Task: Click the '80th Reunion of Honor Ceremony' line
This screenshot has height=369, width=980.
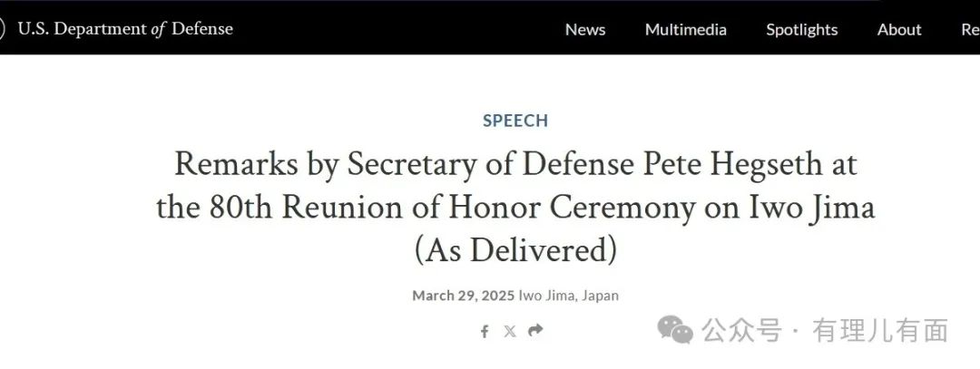Action: (515, 207)
